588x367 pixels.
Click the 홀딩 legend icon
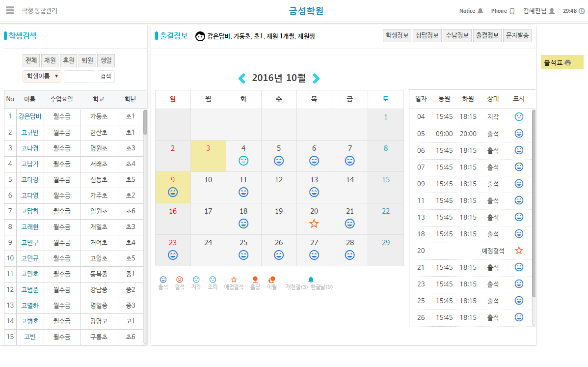[x=255, y=280]
